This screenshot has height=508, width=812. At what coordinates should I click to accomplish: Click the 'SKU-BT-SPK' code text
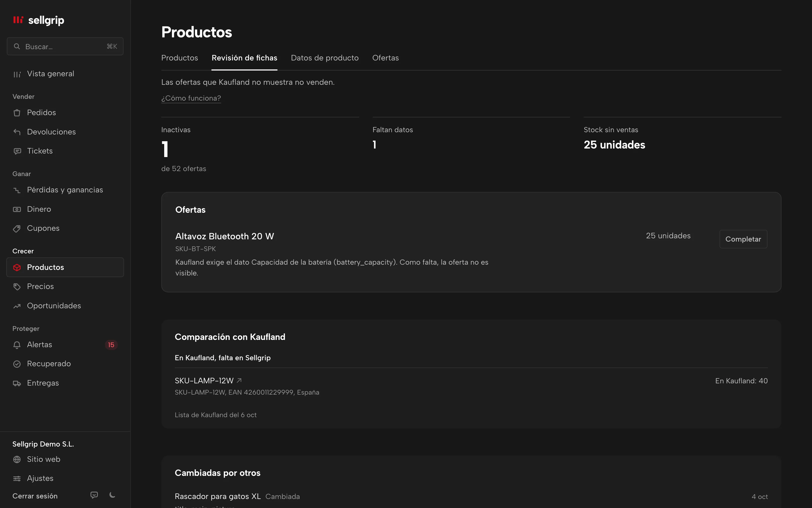(x=195, y=249)
